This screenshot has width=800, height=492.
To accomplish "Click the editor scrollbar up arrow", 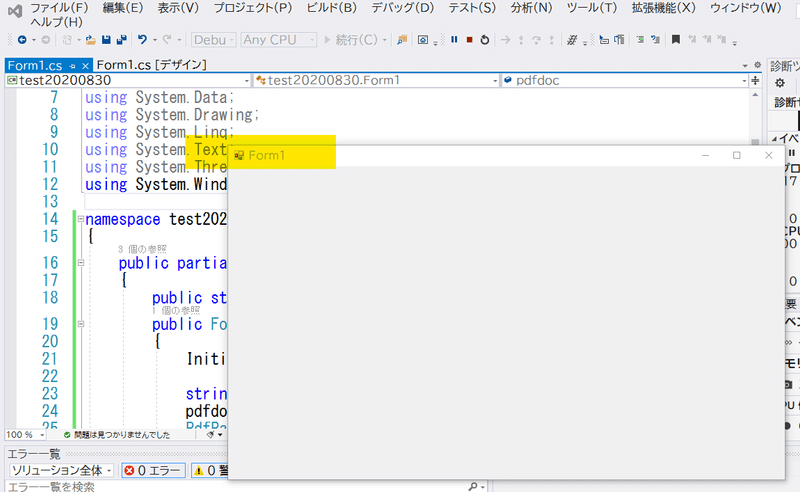I will pos(755,95).
